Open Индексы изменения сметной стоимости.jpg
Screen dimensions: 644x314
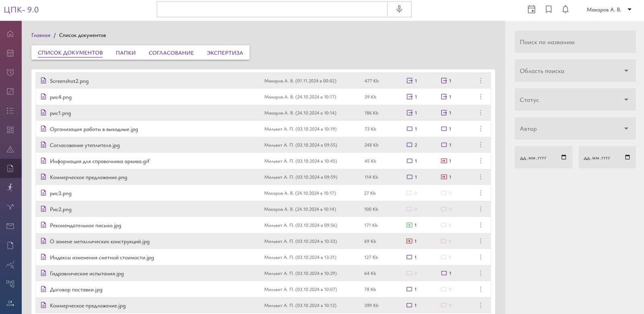[x=102, y=257]
